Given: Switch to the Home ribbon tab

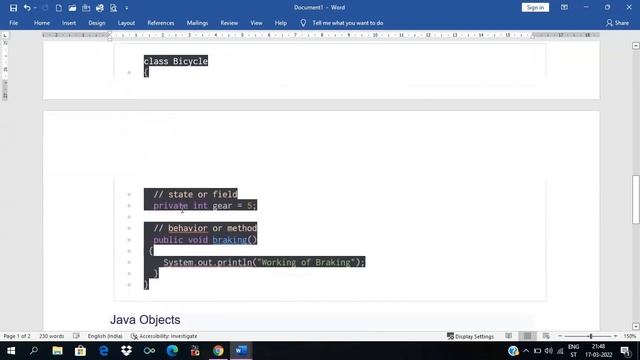Looking at the screenshot, I should click(42, 23).
